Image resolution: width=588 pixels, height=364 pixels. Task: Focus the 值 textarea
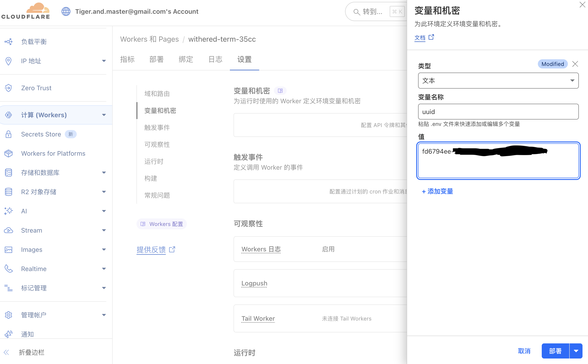click(498, 160)
